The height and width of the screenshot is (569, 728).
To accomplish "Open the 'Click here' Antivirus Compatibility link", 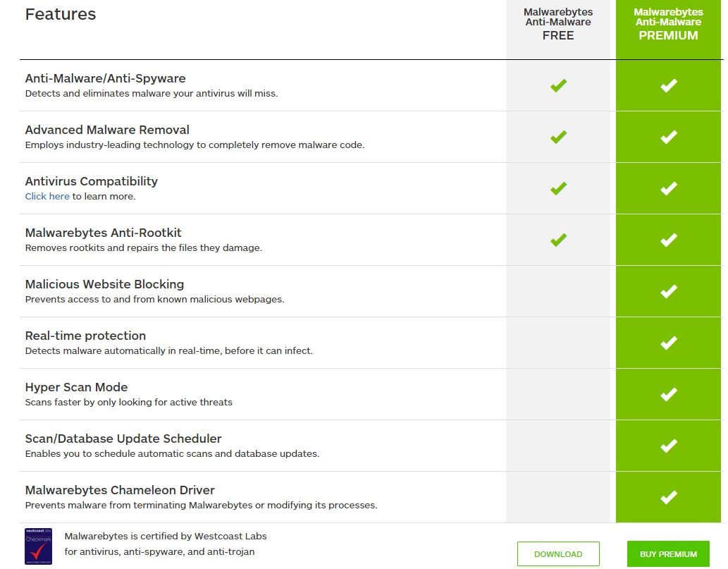I will point(47,197).
